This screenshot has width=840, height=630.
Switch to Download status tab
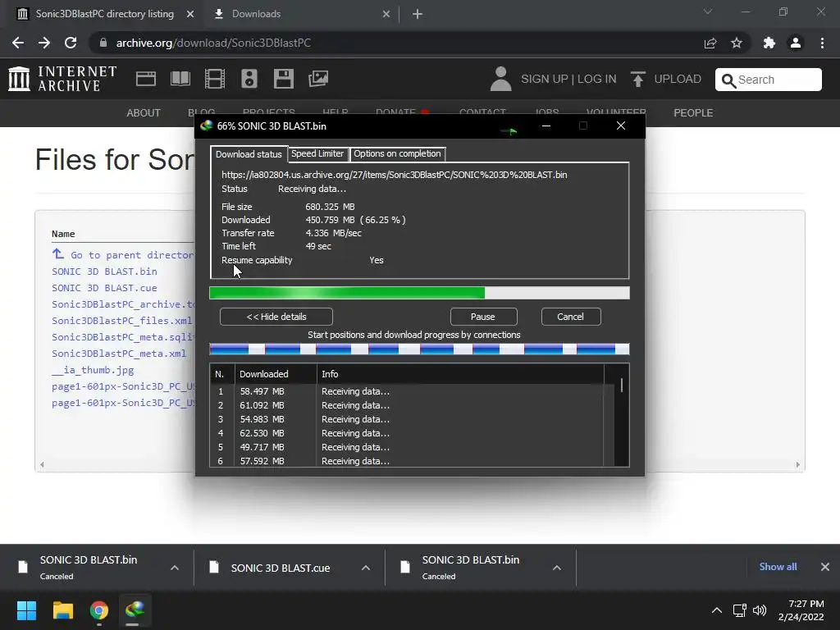[249, 154]
